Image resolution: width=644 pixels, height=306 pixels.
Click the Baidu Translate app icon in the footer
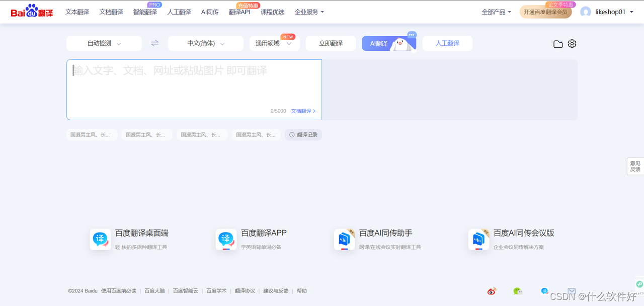(545, 291)
